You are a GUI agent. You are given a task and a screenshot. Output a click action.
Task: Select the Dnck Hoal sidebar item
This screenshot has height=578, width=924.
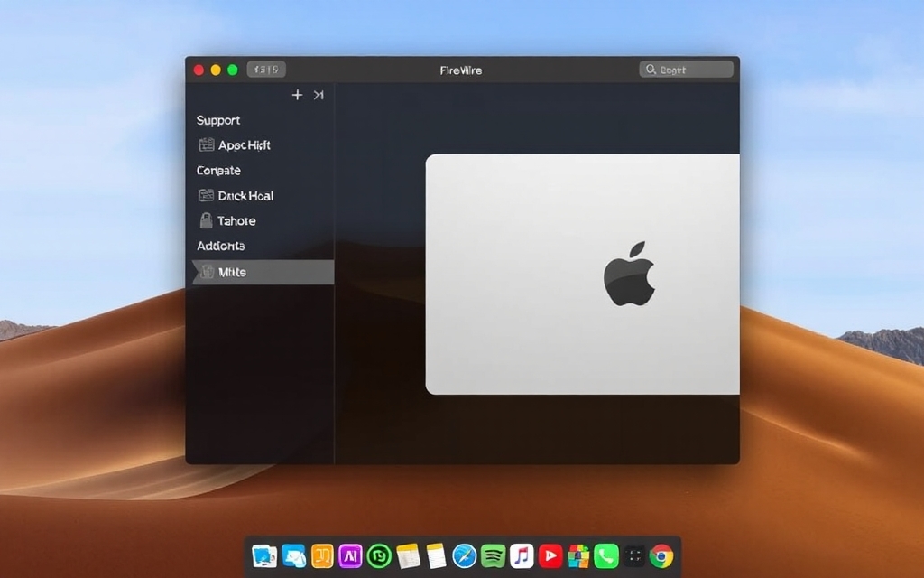236,196
